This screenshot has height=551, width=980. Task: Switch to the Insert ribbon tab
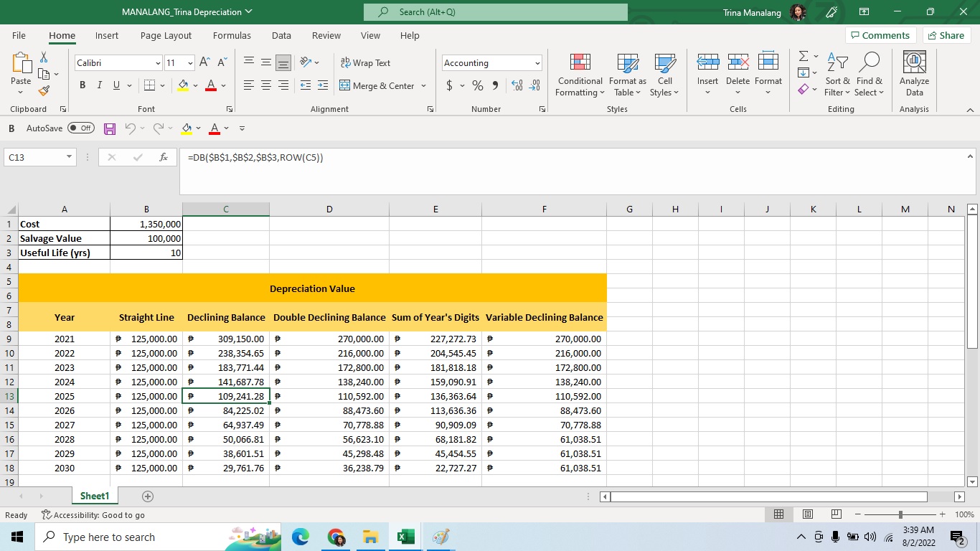click(107, 35)
